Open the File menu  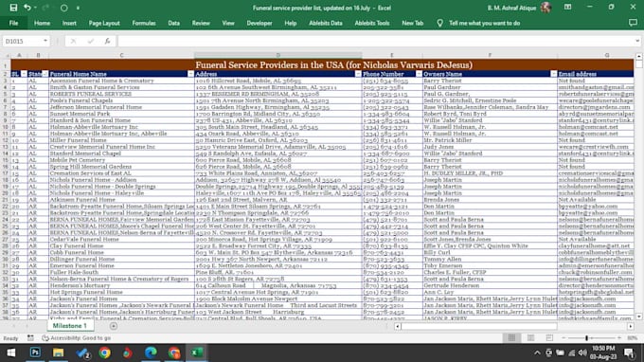[x=13, y=23]
